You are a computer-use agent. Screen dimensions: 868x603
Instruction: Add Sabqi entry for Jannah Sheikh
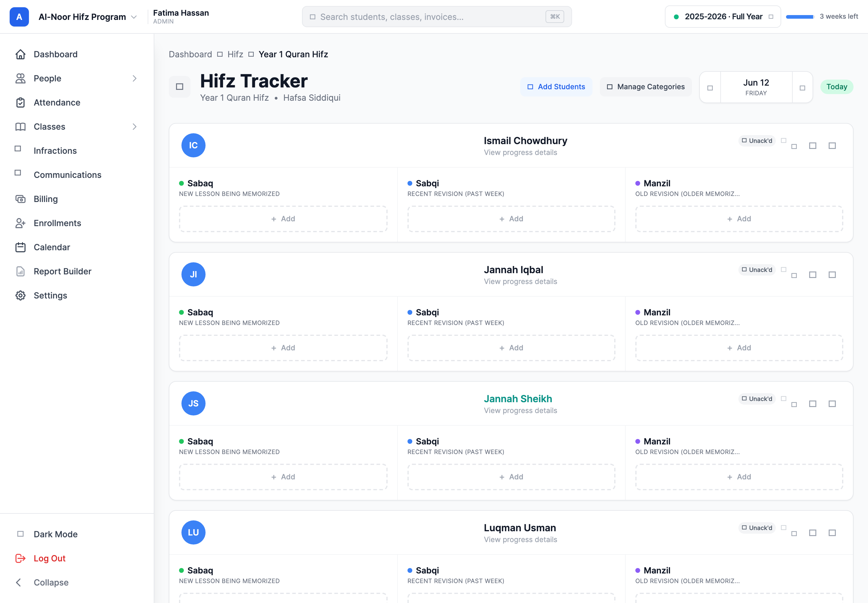coord(511,477)
